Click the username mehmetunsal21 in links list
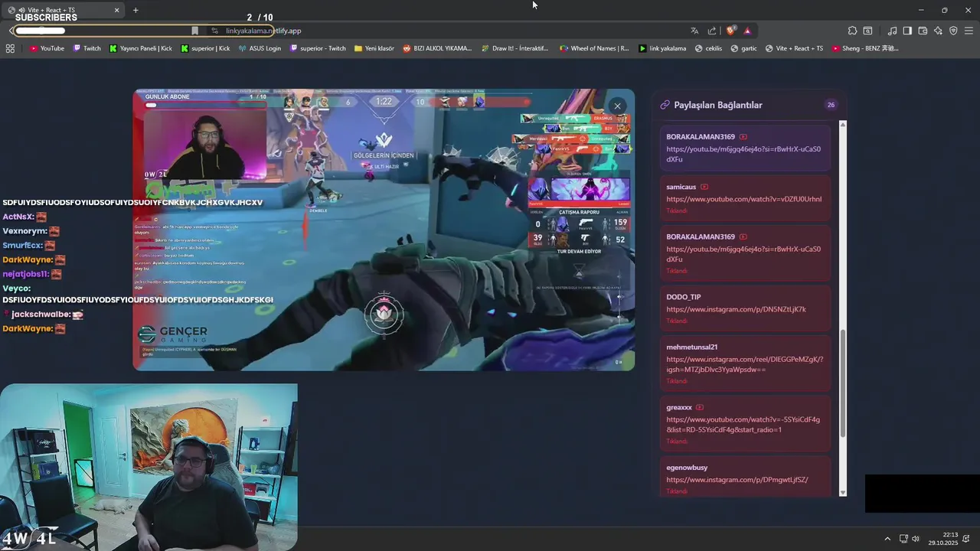The image size is (980, 551). 691,347
